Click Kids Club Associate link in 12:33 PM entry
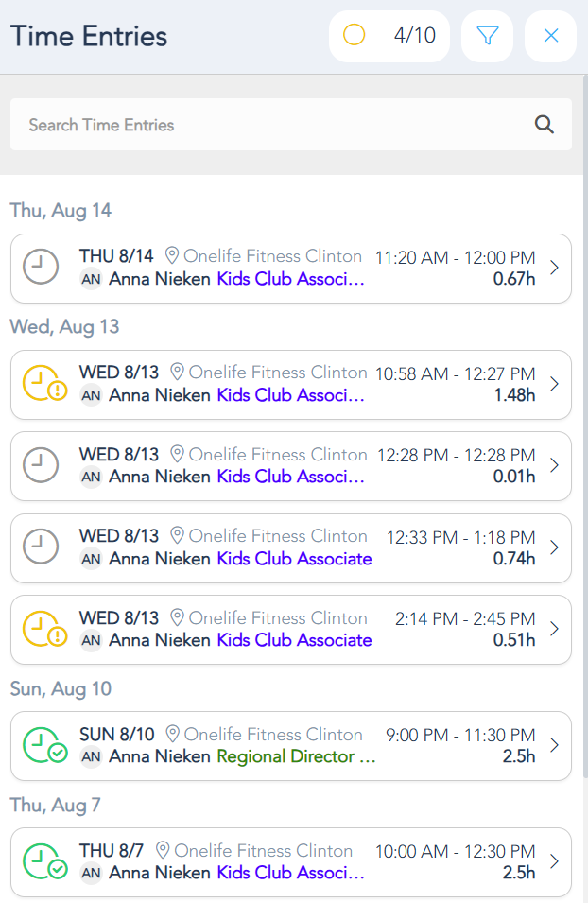Screen dimensions: 588x903 coord(294,559)
